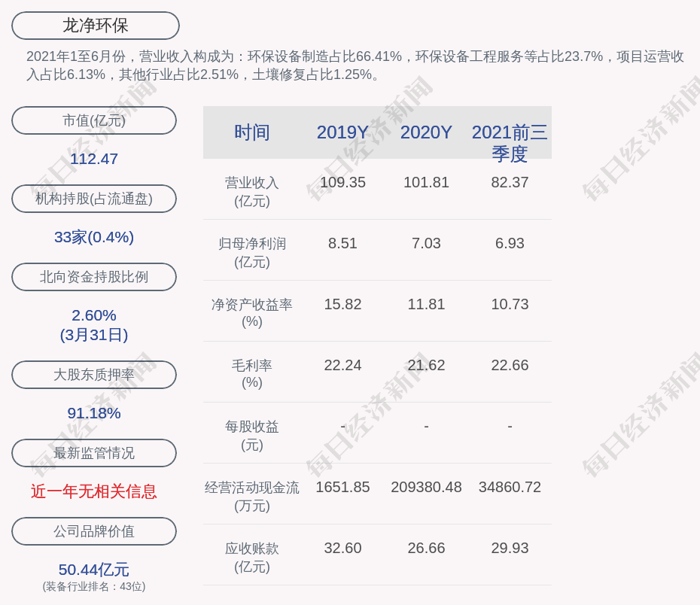
Task: Click the 10.73 ROE cell
Action: click(510, 304)
